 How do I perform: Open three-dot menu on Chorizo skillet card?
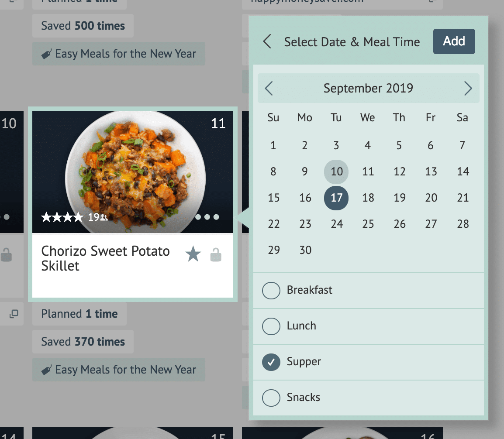207,217
